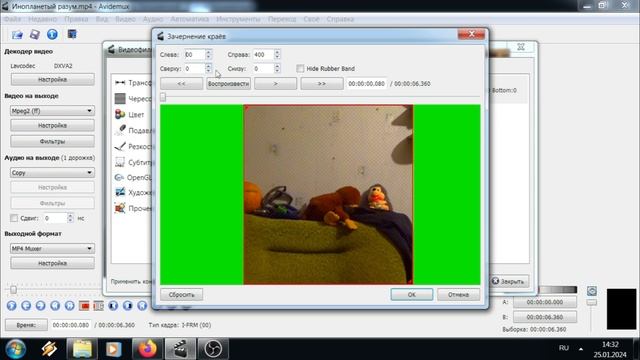
Task: Open the Аудио menu
Action: 153,19
